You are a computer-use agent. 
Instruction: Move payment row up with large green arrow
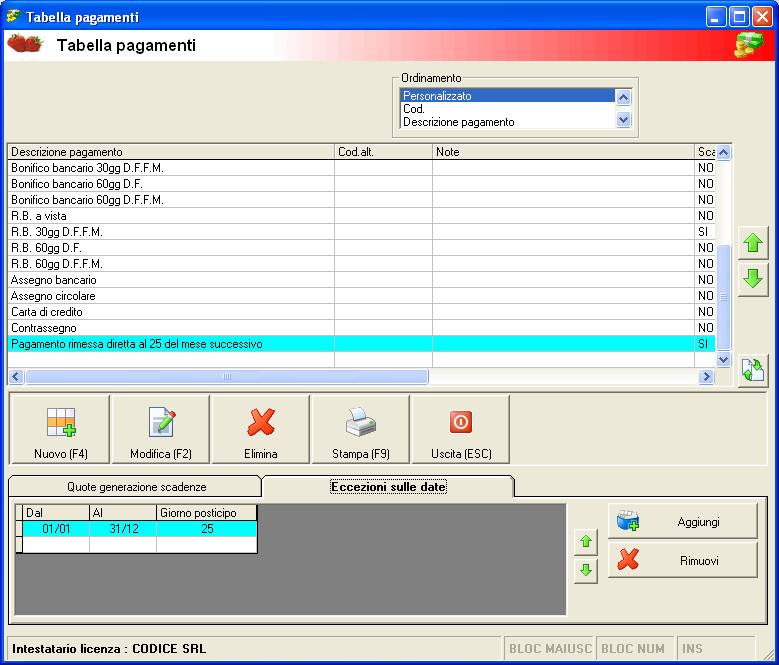pos(753,243)
